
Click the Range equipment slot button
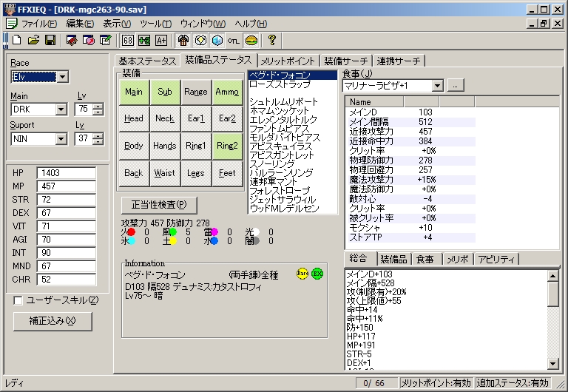click(x=195, y=92)
